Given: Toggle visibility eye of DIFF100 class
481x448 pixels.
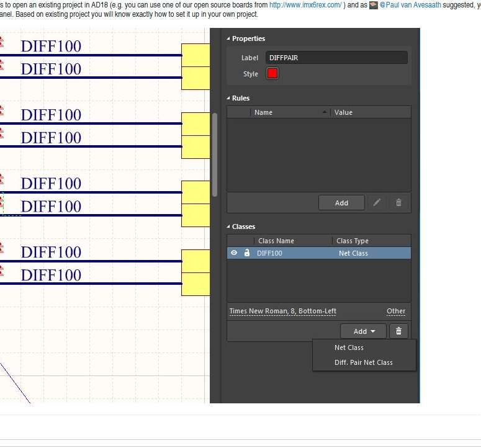Looking at the screenshot, I should click(234, 253).
